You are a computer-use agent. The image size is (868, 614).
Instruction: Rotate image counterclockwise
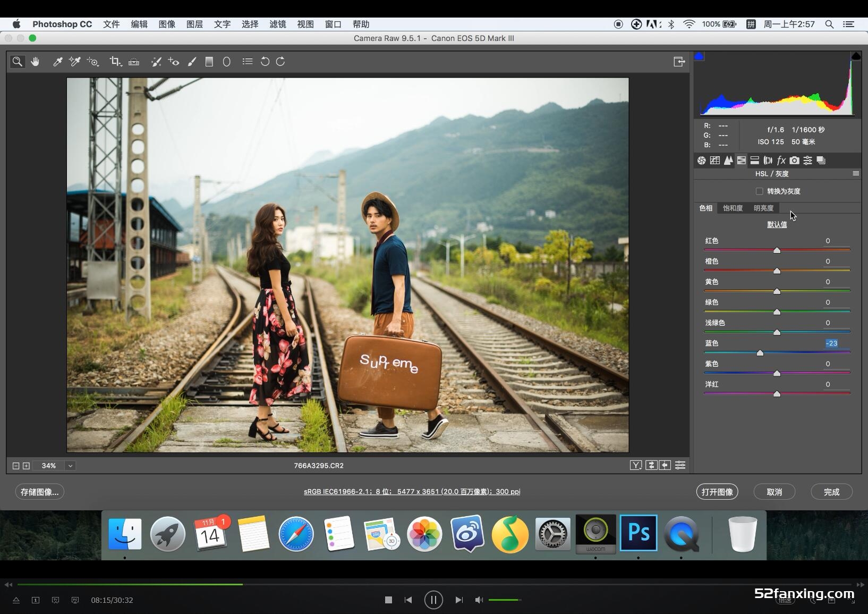tap(265, 62)
